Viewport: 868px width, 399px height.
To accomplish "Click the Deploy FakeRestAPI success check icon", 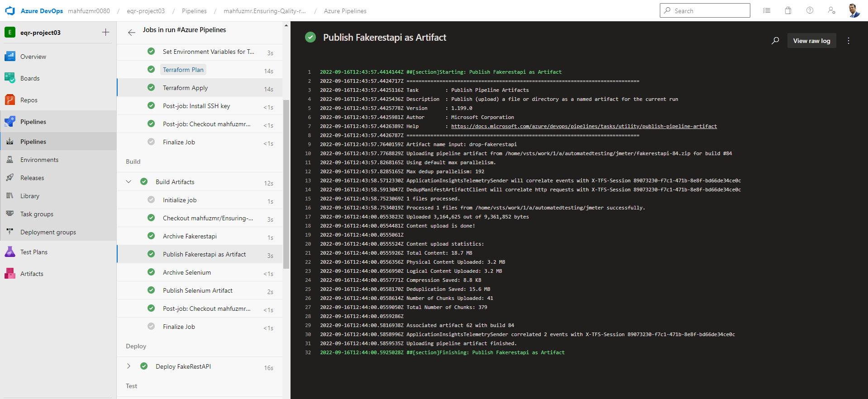I will point(144,366).
